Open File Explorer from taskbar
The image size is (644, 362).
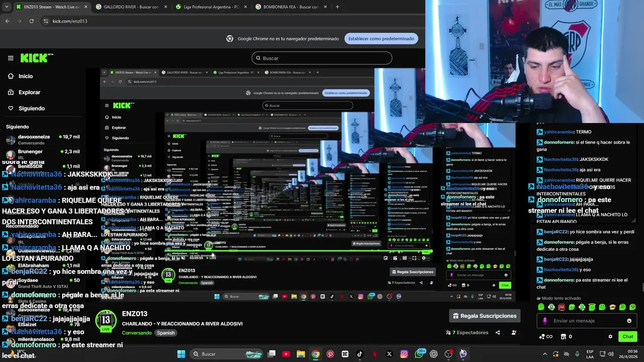tap(300, 354)
